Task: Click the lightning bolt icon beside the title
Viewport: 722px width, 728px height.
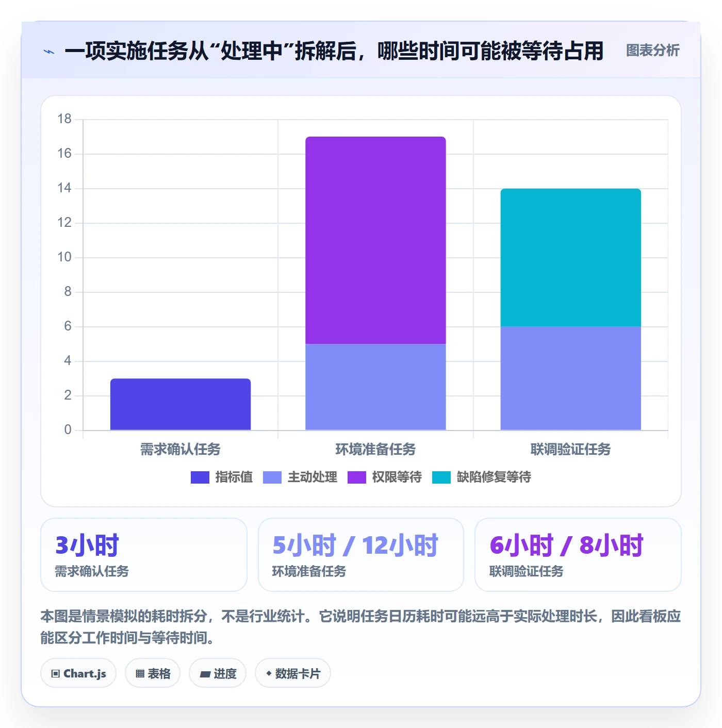Action: pyautogui.click(x=49, y=52)
